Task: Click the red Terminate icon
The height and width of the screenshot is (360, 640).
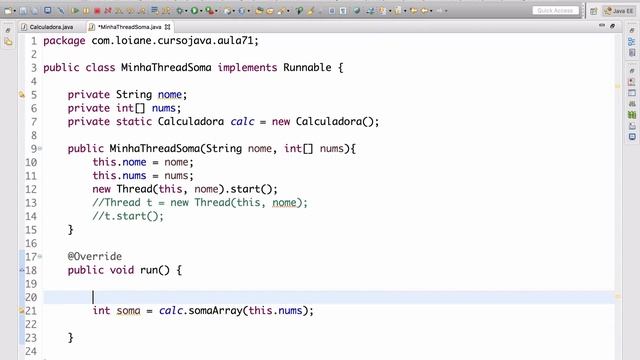Action: coord(97,11)
